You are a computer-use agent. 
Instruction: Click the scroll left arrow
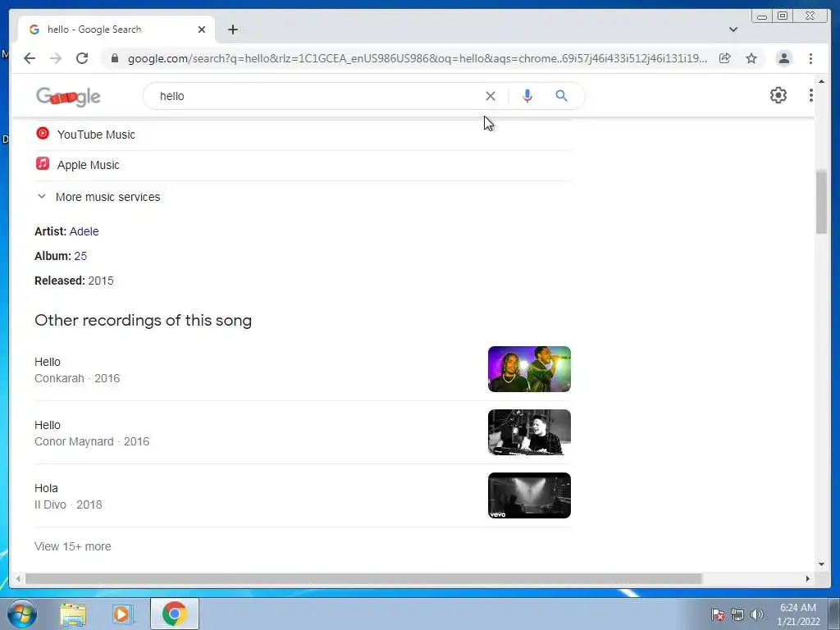(x=18, y=578)
